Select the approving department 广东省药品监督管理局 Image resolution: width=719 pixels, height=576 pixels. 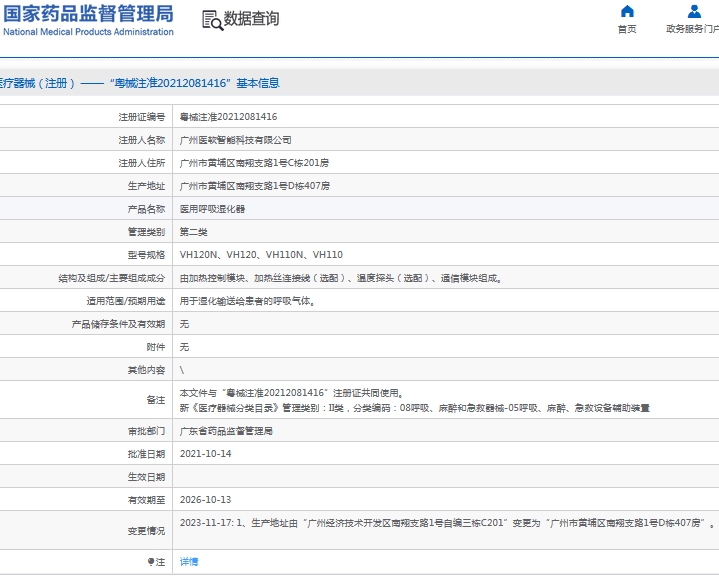click(226, 431)
